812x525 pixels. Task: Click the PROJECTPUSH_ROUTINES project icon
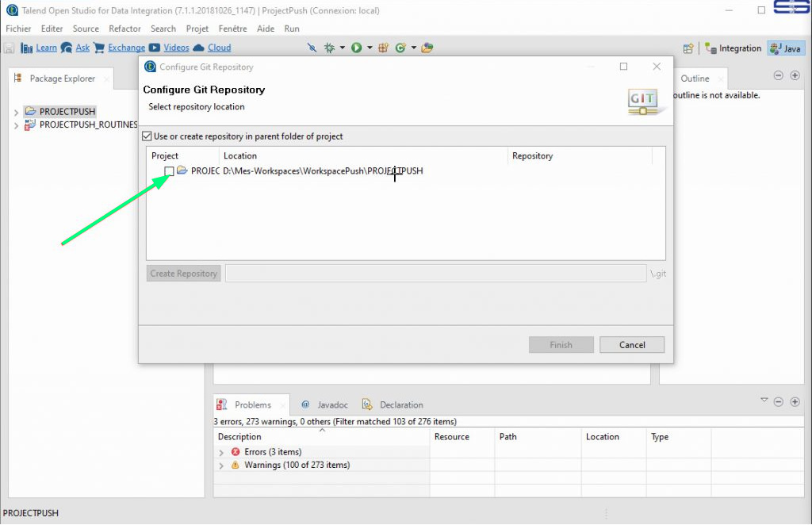pyautogui.click(x=31, y=125)
